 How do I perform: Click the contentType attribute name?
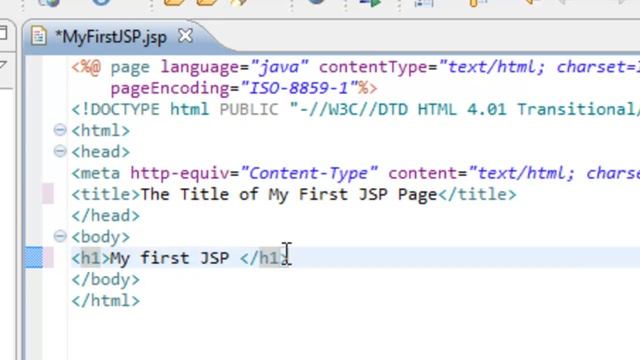373,67
